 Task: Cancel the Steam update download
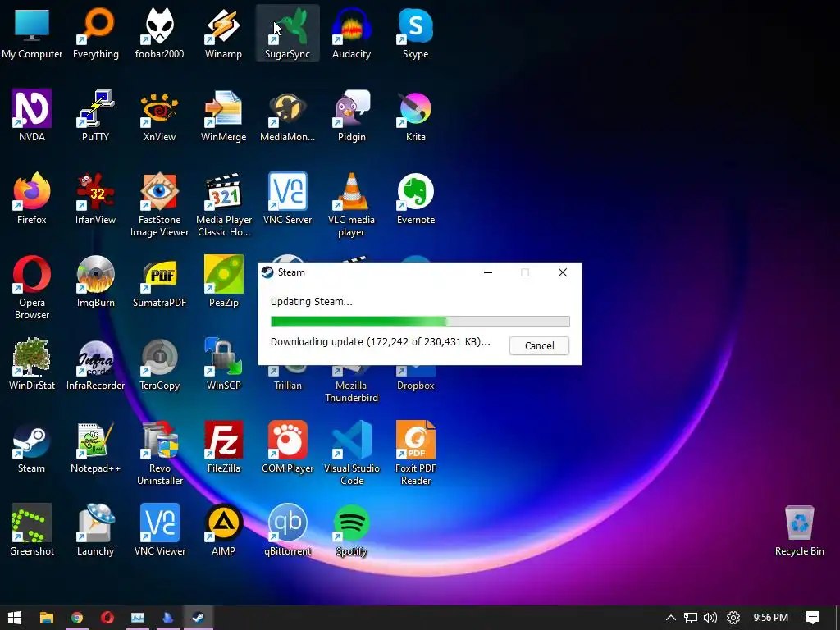click(539, 345)
